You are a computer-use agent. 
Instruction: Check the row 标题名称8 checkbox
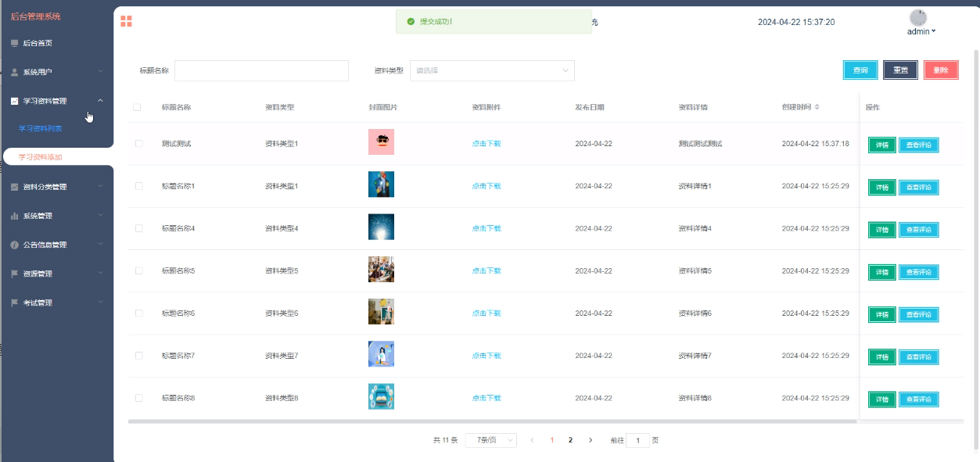point(139,398)
